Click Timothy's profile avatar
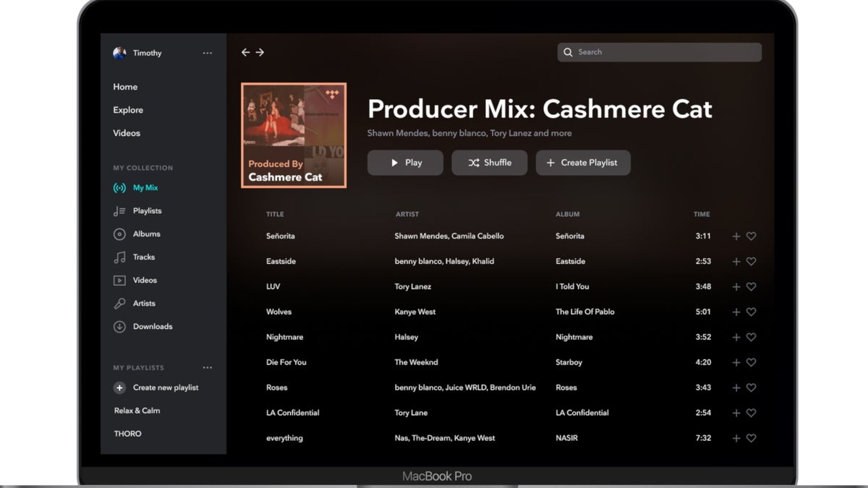This screenshot has width=868, height=488. 119,53
